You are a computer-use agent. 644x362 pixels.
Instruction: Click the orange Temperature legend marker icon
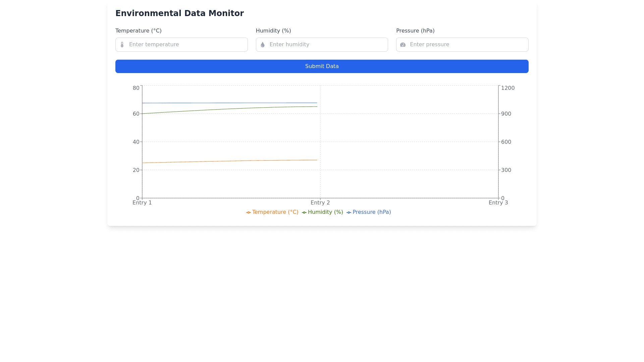249,213
